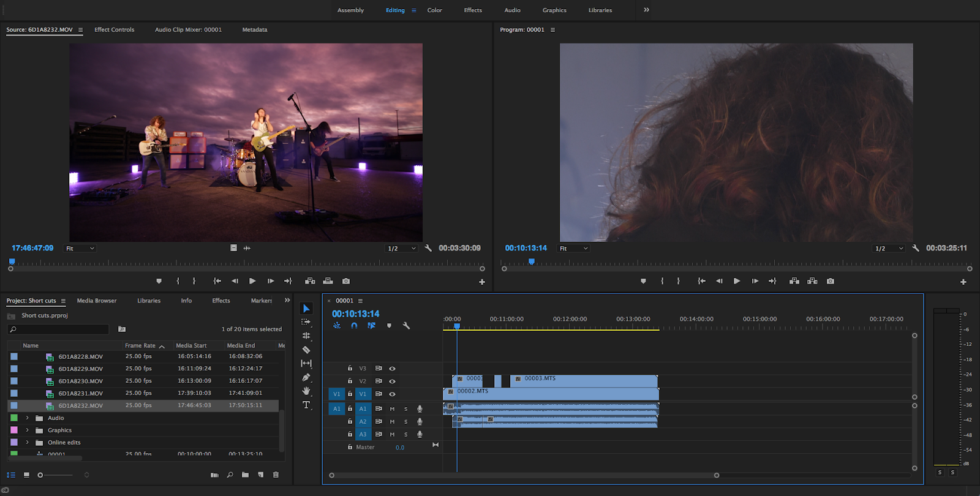
Task: Open Program monitor wrench settings
Action: 915,248
